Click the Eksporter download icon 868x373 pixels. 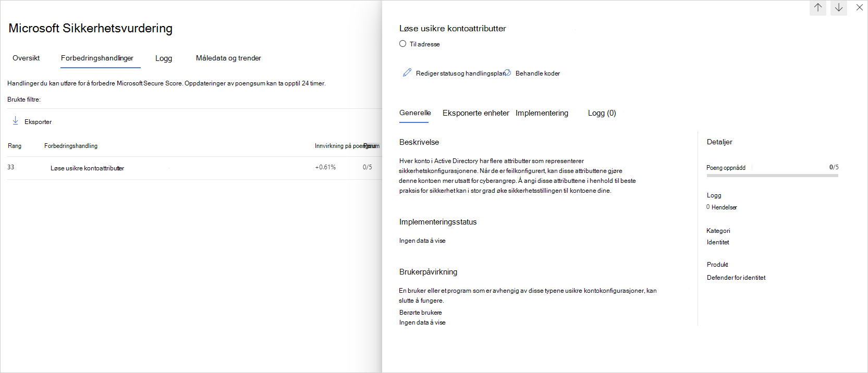coord(15,121)
